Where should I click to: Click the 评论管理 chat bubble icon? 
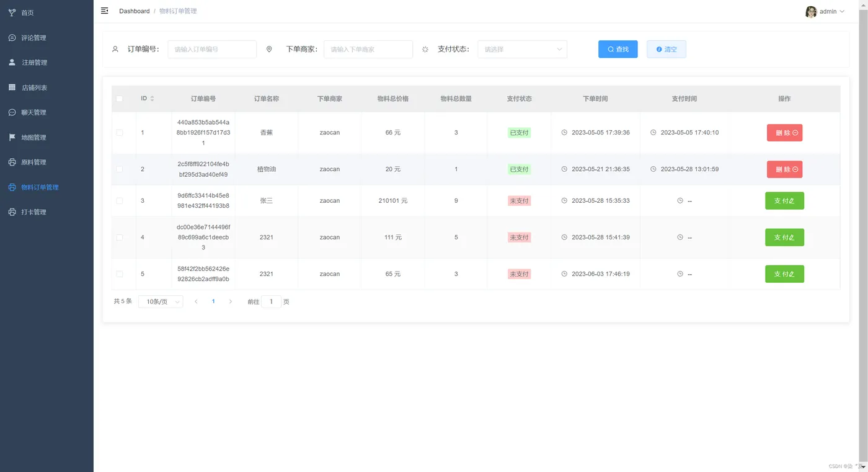(x=12, y=38)
